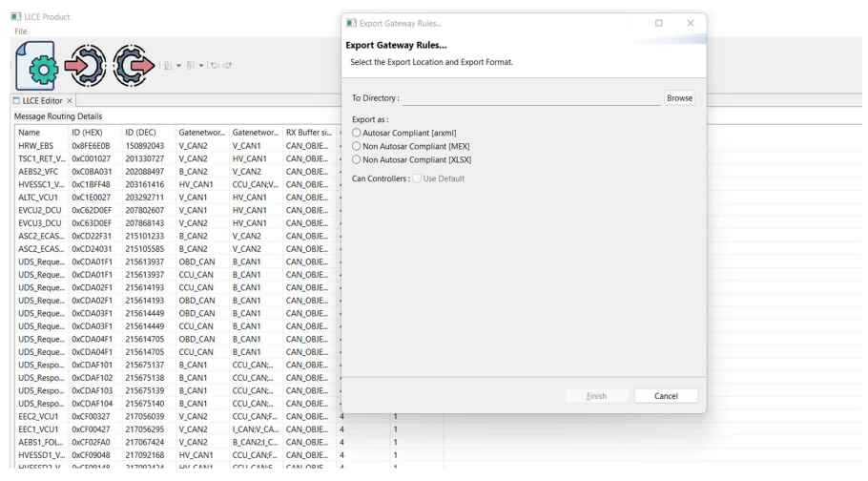868x481 pixels.
Task: Click hex ID 0xC001027 cell
Action: click(x=92, y=158)
